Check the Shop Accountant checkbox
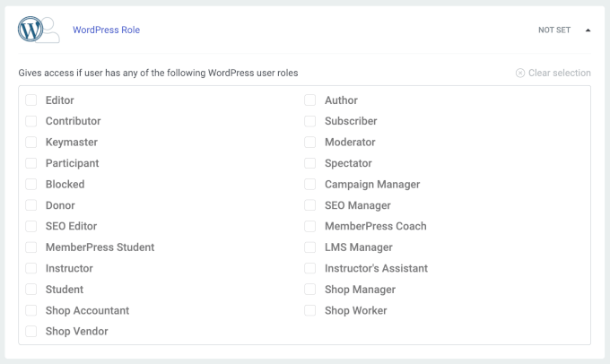 pyautogui.click(x=31, y=310)
